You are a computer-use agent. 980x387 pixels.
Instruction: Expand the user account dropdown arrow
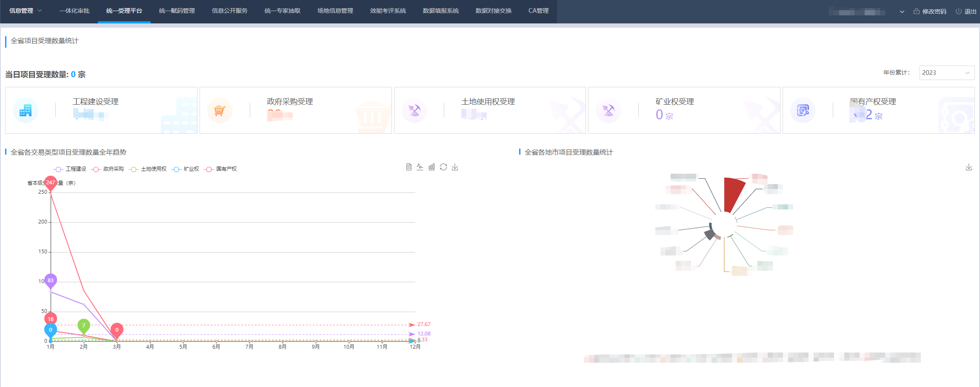click(x=902, y=12)
